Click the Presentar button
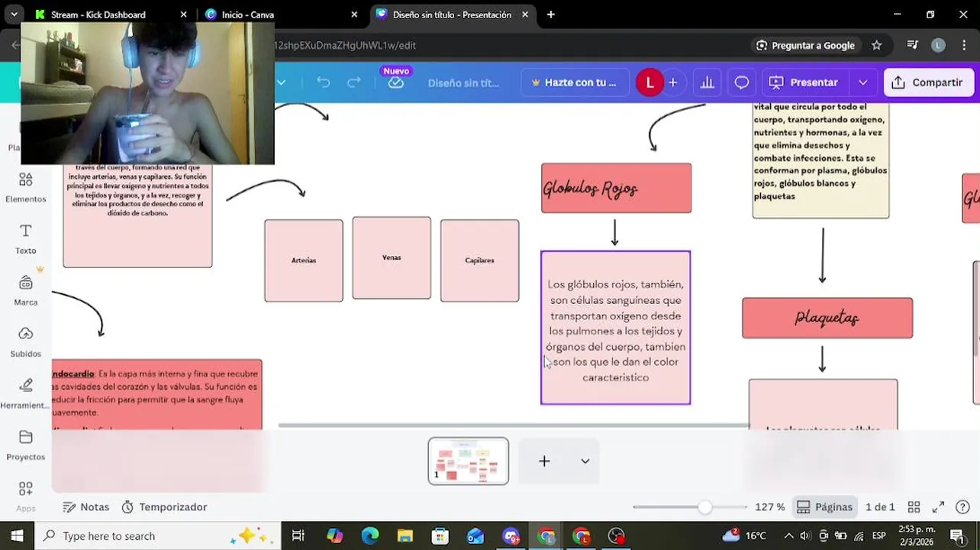Screen dimensions: 980x550 click(804, 82)
